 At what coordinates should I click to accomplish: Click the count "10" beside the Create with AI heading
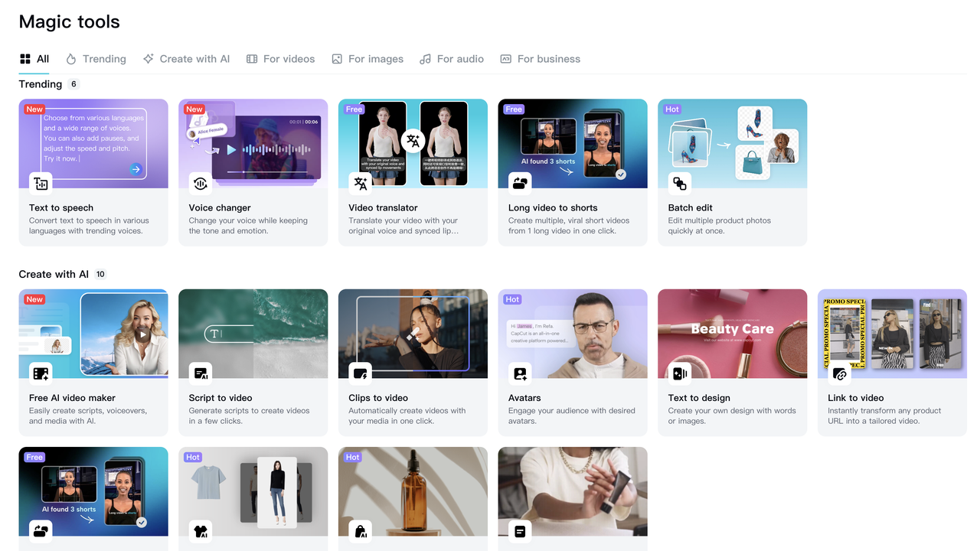point(100,274)
